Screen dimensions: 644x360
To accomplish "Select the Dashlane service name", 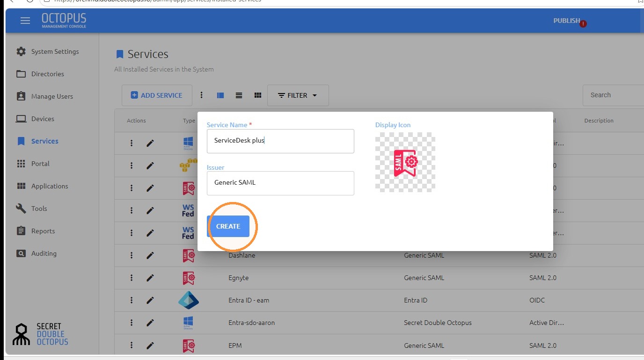I will click(241, 255).
